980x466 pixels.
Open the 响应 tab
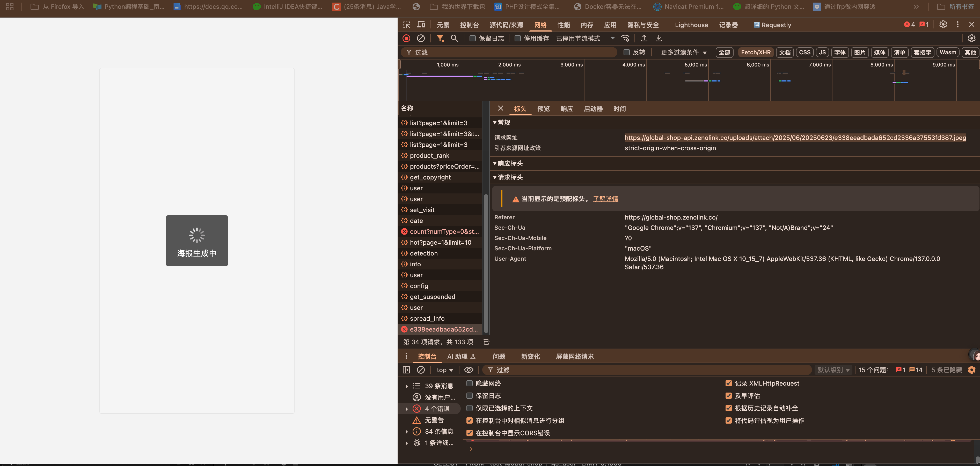[567, 109]
